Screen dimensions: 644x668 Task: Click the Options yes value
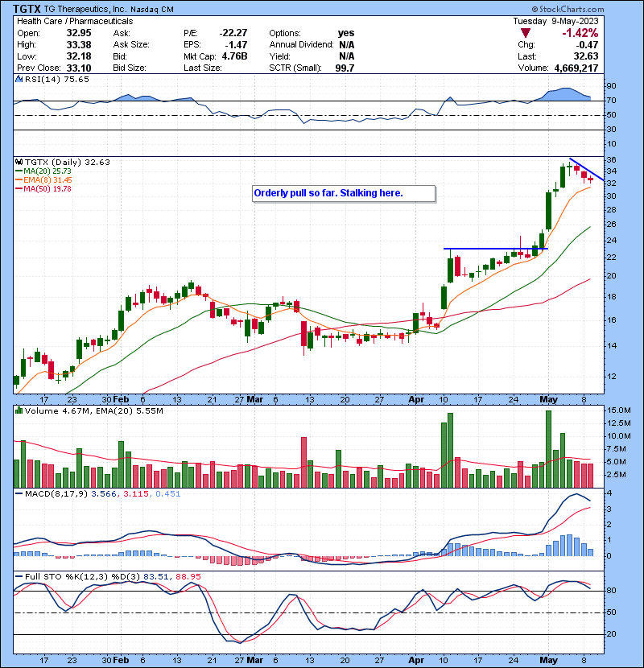(346, 33)
